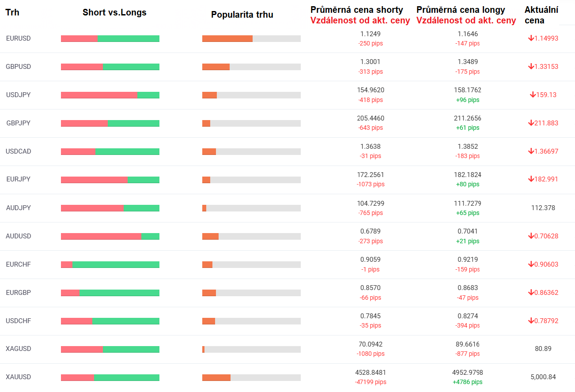The width and height of the screenshot is (575, 392).
Task: Click the down arrow next to EURJPY price
Action: [x=531, y=179]
